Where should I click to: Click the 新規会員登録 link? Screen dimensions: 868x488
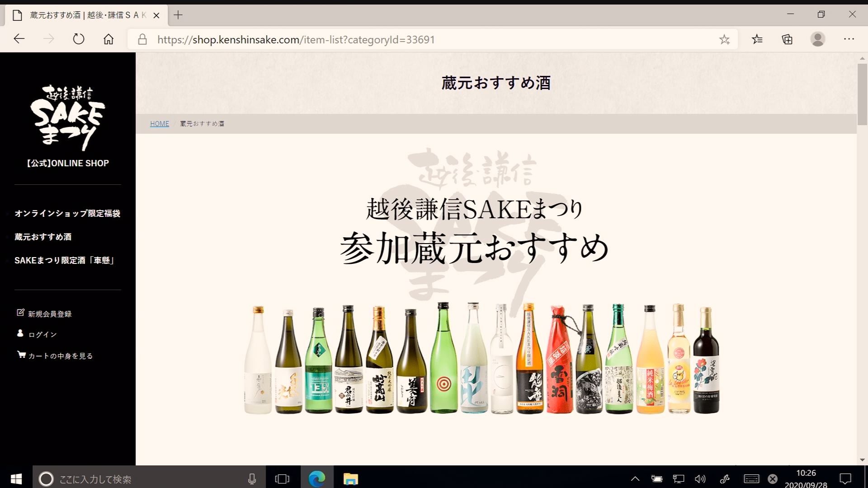(x=50, y=314)
